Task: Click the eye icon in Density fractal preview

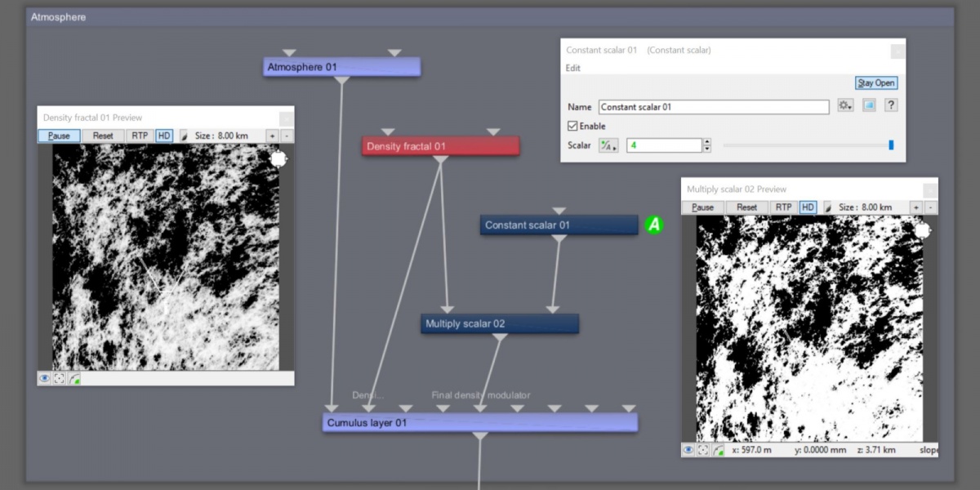Action: (45, 379)
